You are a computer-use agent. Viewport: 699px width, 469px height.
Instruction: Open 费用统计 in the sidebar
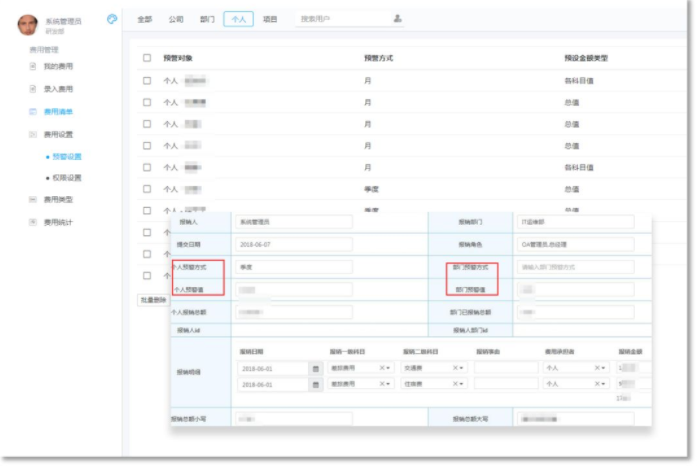(58, 222)
